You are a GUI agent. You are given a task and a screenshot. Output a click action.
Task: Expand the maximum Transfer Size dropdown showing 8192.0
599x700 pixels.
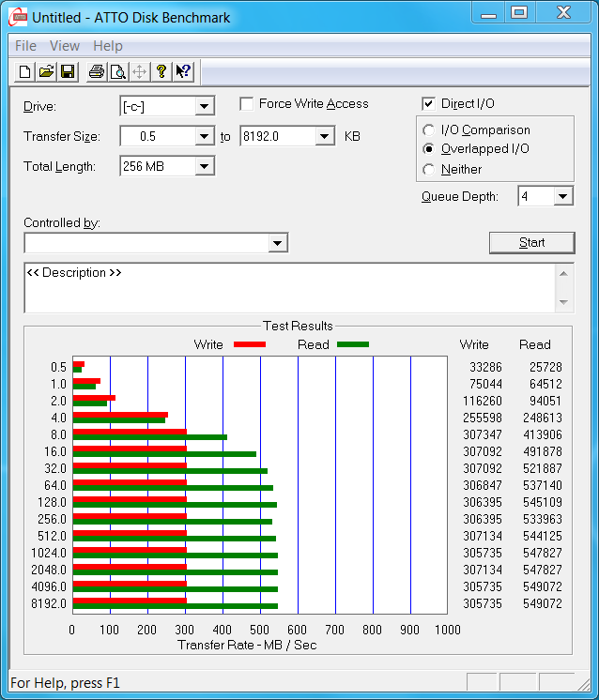(324, 136)
